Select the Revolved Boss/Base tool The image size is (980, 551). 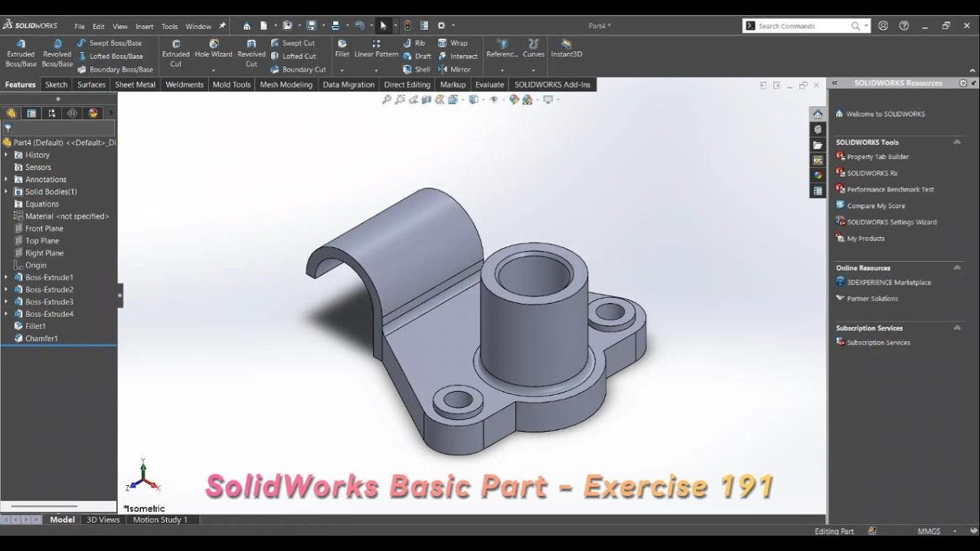[57, 54]
